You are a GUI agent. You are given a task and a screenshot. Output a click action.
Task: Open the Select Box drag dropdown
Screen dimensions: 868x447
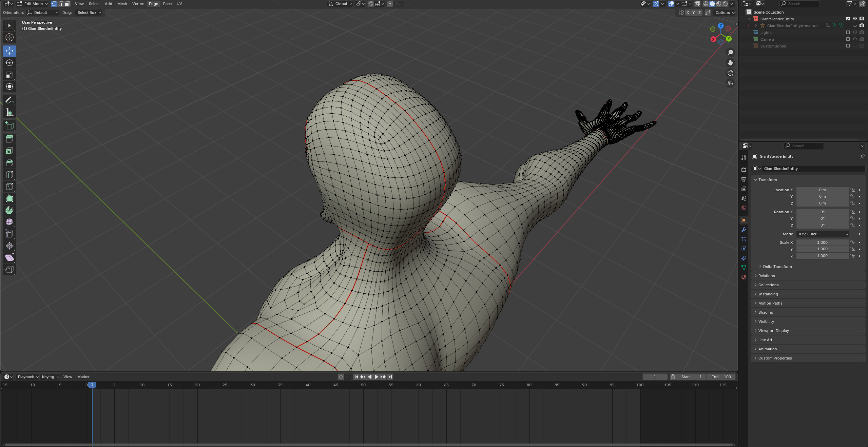tap(89, 13)
